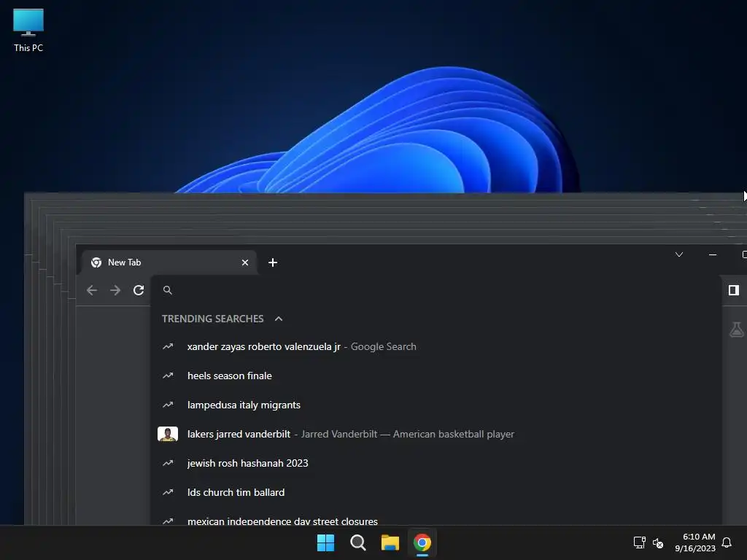Select suggestion lds church tim ballard
The width and height of the screenshot is (747, 560).
(436, 492)
